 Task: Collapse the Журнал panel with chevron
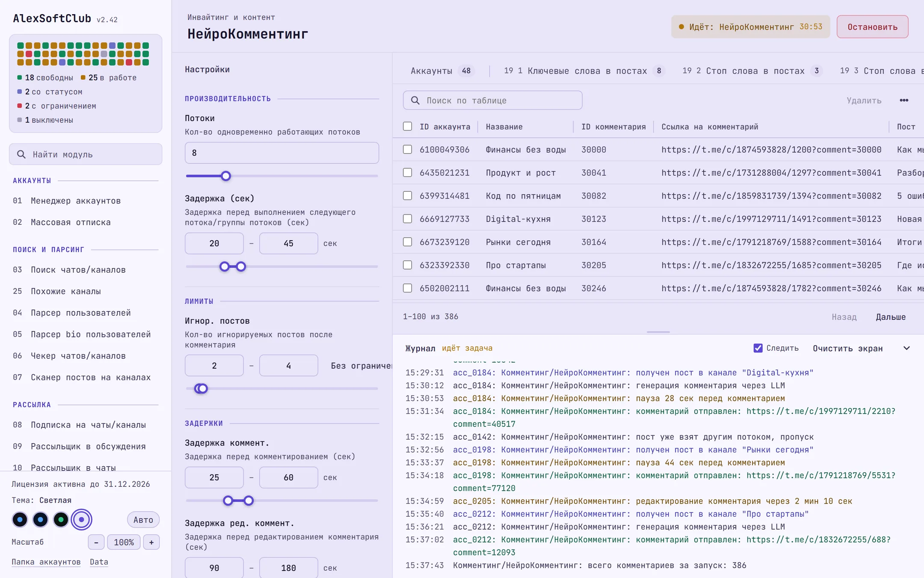906,348
